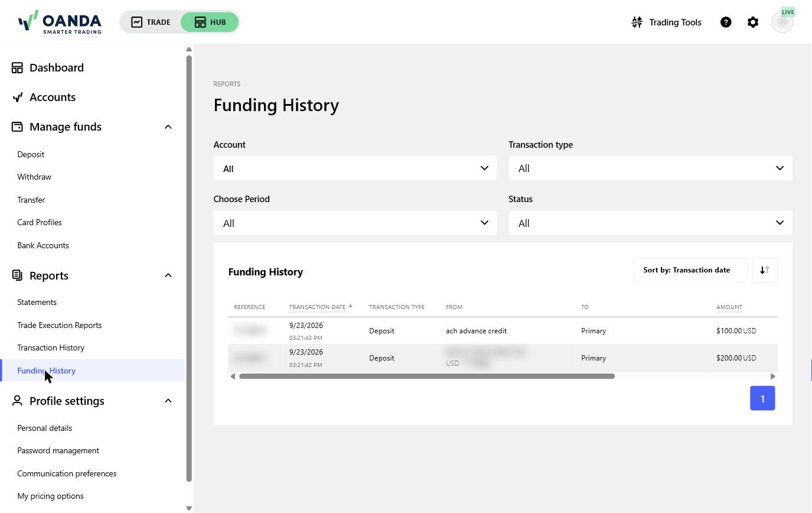812x513 pixels.
Task: Open settings gear icon in header
Action: [753, 22]
